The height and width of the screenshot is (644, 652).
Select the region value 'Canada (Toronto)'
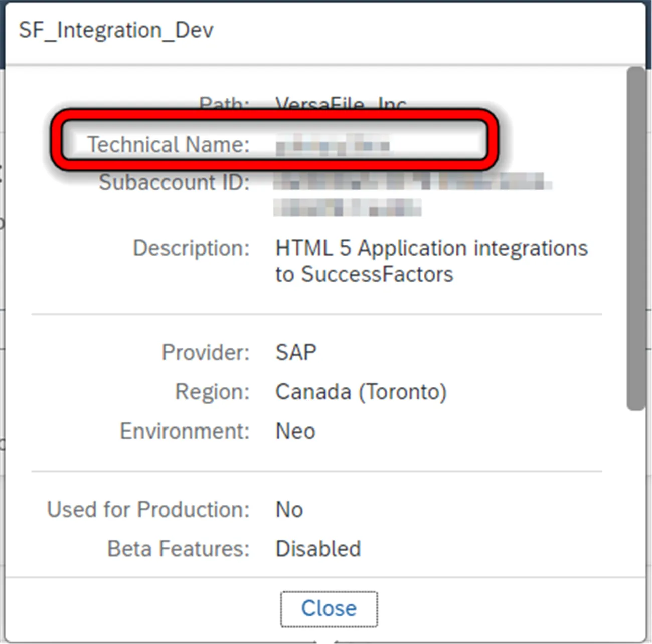coord(361,392)
